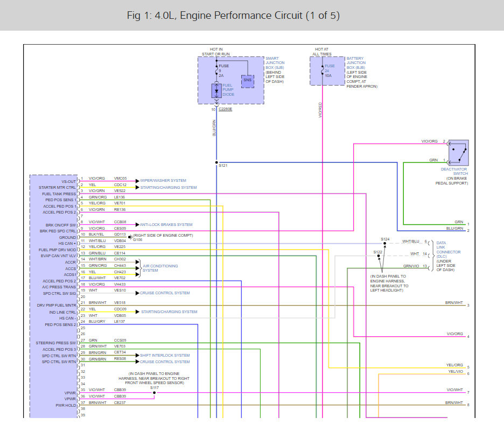Click the CCS09 circuit code
This screenshot has height=432, width=504.
120,340
